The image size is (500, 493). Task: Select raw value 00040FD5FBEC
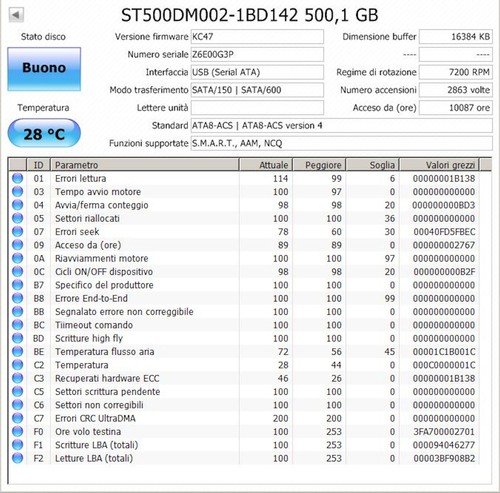click(x=444, y=232)
